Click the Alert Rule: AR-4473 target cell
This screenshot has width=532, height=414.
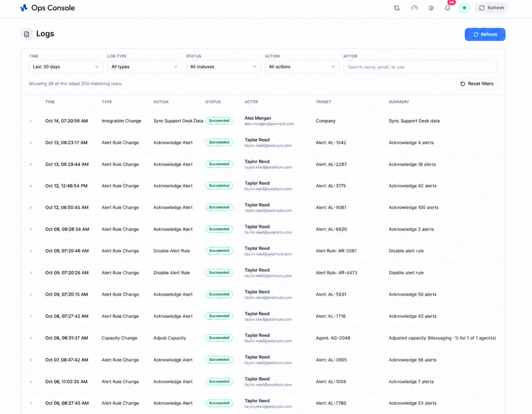tap(337, 273)
